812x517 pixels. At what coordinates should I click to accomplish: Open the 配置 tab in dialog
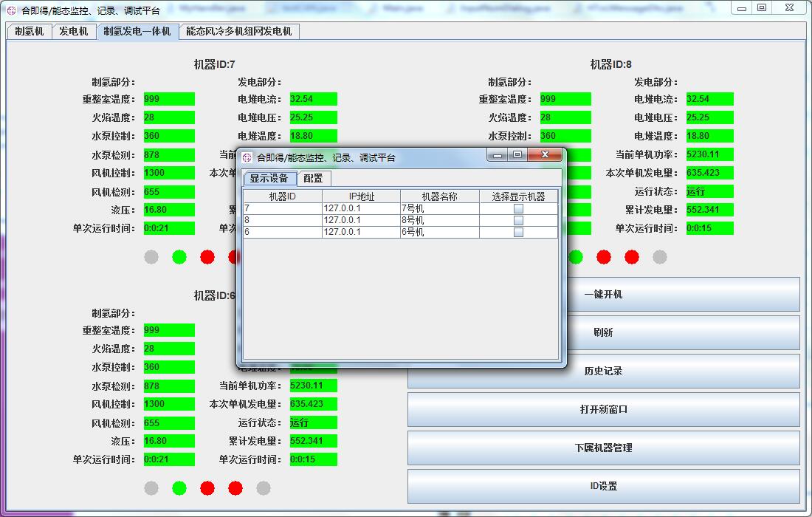314,178
